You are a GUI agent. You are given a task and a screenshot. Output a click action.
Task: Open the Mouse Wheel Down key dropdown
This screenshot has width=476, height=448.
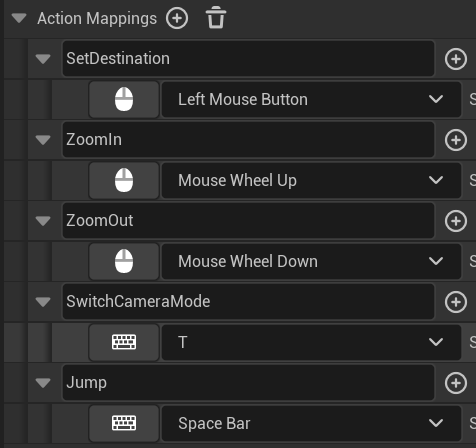tap(311, 261)
